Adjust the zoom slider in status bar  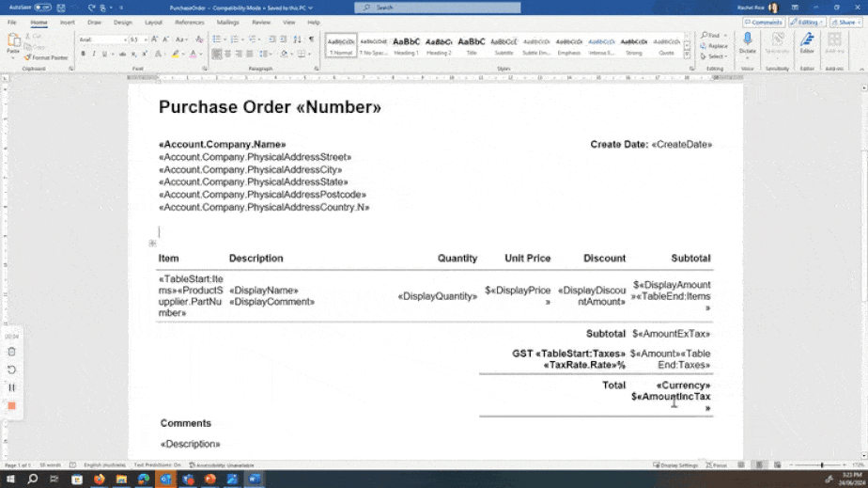click(822, 465)
